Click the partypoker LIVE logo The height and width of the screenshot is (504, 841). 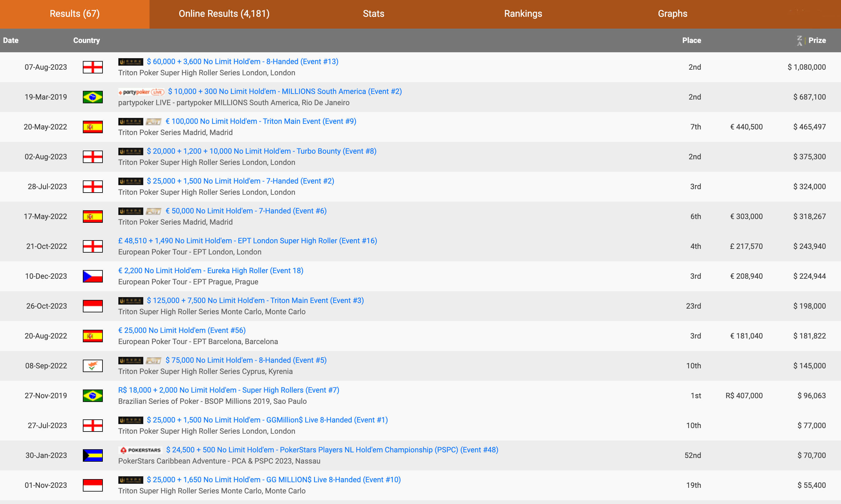coord(141,92)
